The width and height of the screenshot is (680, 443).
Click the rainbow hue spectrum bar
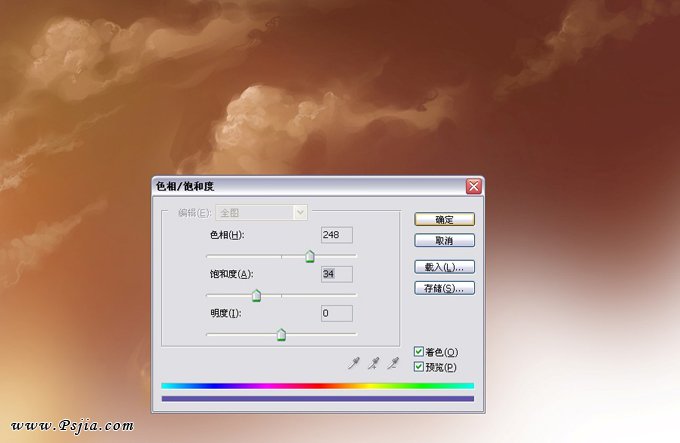pyautogui.click(x=317, y=386)
